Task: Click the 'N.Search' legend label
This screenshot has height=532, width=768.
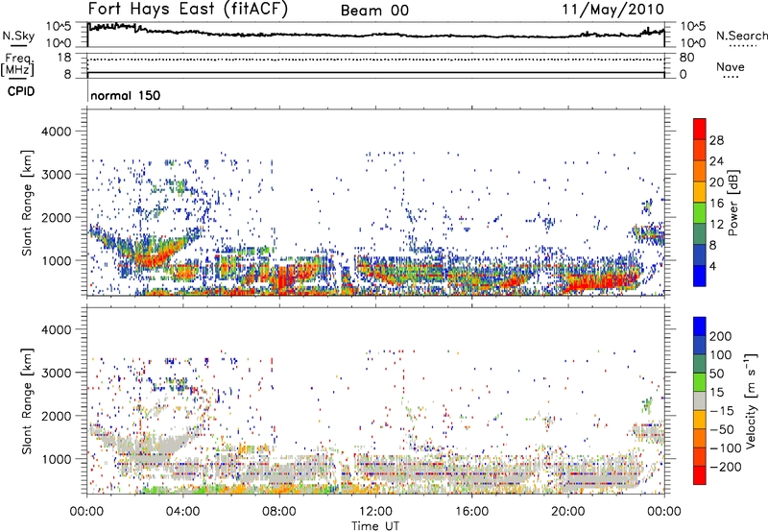Action: pos(741,36)
